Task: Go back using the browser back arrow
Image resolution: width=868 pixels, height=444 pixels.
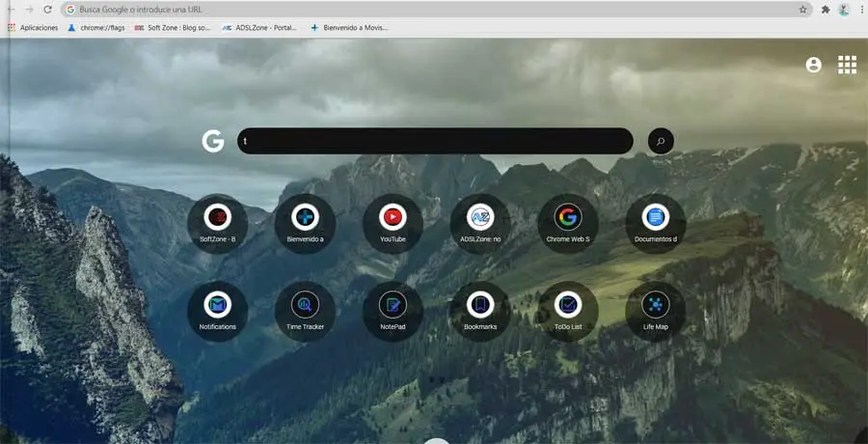Action: pyautogui.click(x=11, y=10)
